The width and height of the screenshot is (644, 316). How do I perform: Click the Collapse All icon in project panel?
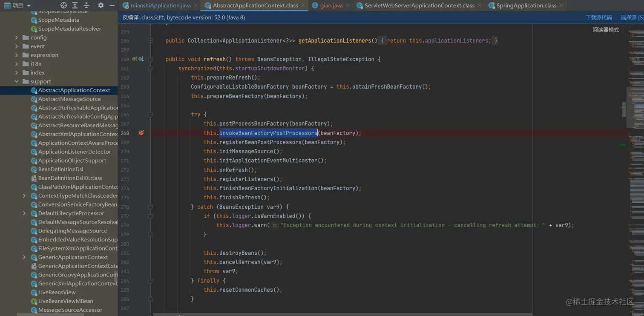86,5
